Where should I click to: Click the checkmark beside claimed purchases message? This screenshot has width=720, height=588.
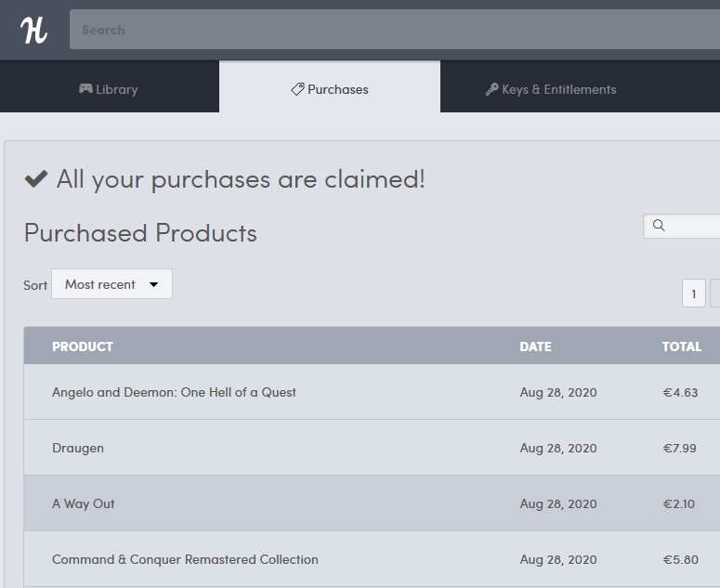[x=36, y=179]
